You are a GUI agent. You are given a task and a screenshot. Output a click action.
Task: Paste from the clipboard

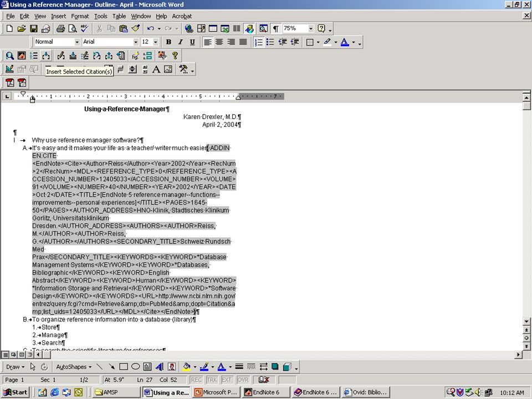(124, 28)
